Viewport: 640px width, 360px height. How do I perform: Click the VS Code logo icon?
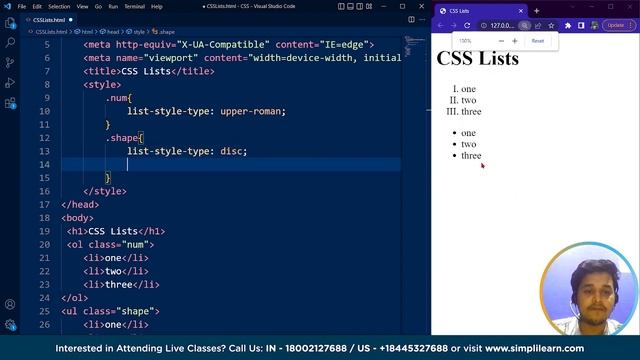(x=7, y=6)
